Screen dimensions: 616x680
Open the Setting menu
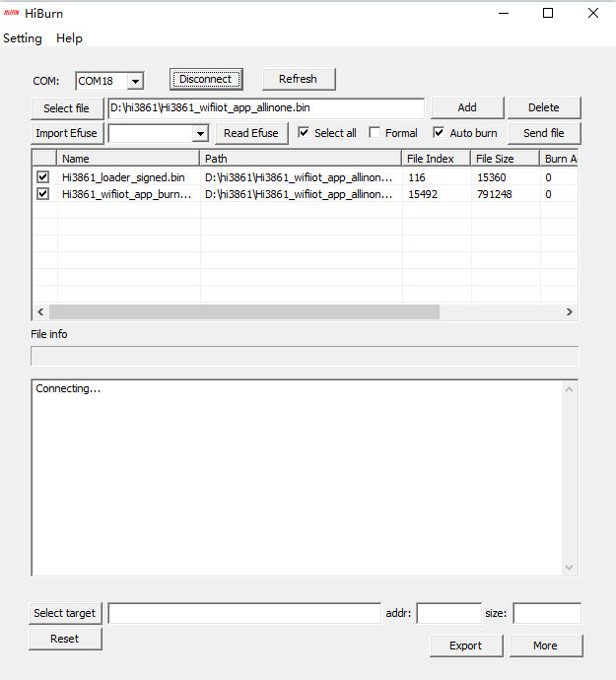point(23,38)
